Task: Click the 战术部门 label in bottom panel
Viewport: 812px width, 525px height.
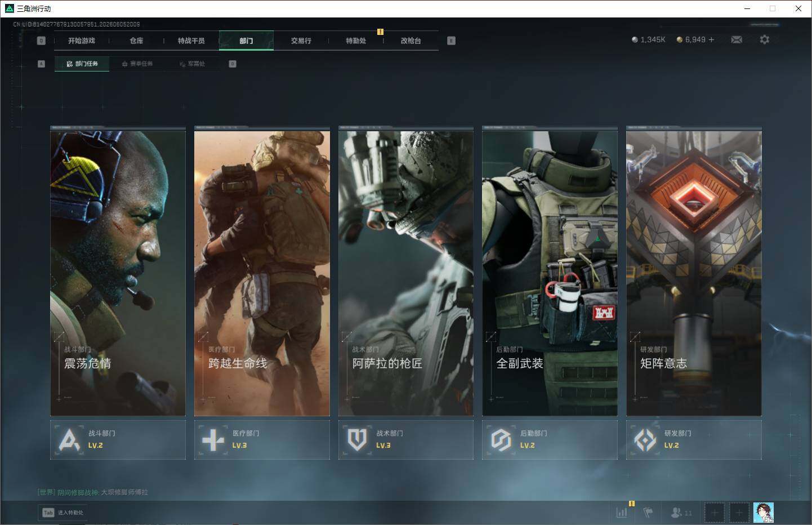Action: tap(390, 433)
